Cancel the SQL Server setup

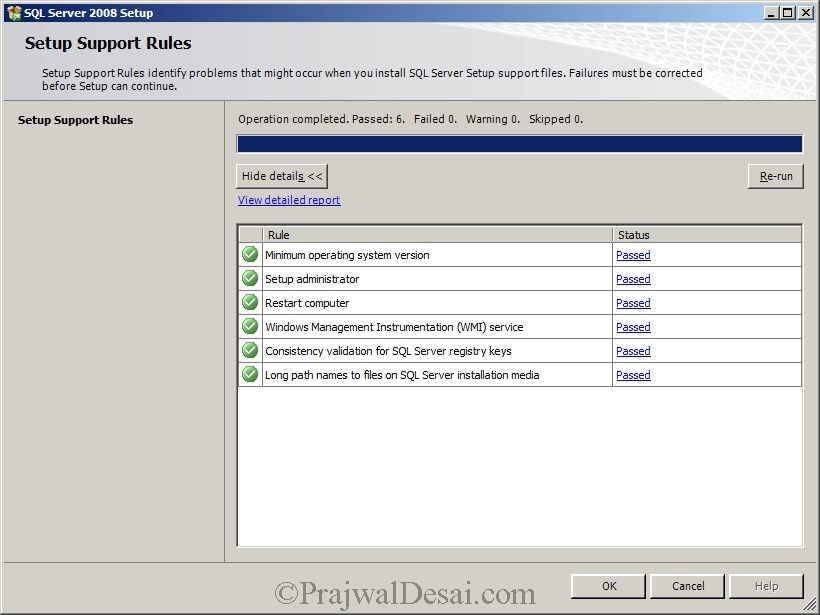coord(688,586)
